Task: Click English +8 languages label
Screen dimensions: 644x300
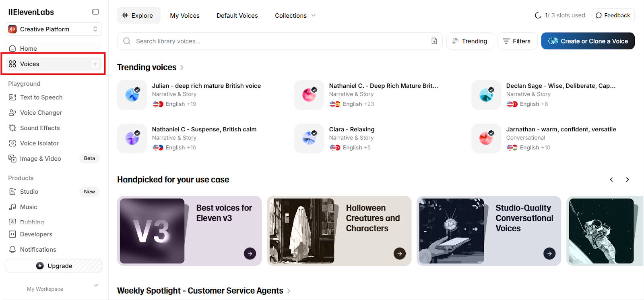Action: tap(527, 104)
